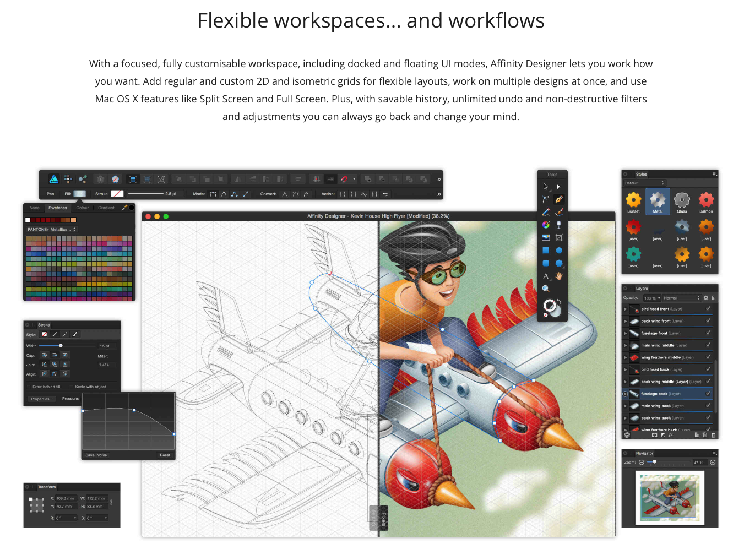Open the Colour tab
Image resolution: width=744 pixels, height=560 pixels.
pos(83,208)
